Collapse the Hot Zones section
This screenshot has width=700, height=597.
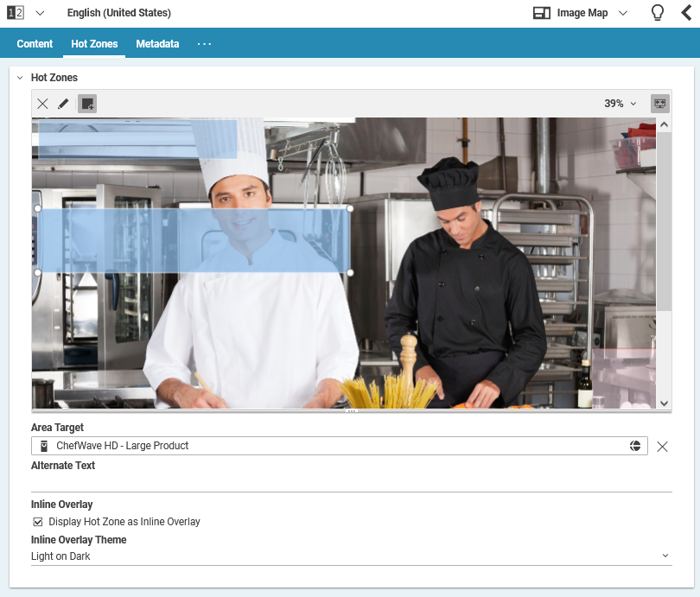click(x=19, y=77)
